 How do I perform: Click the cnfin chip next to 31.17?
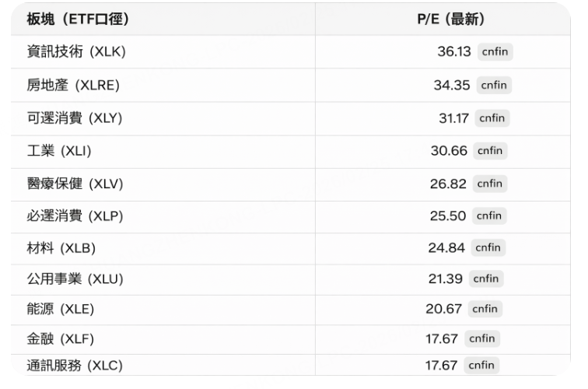[x=492, y=118]
